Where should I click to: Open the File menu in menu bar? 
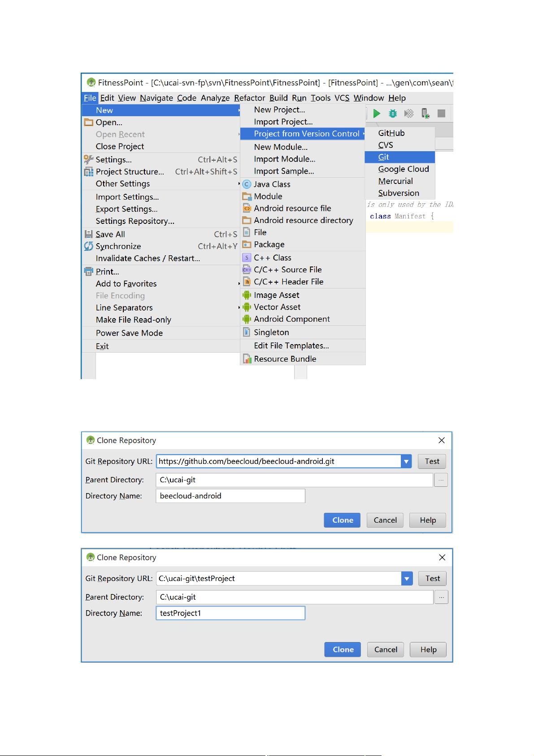90,98
